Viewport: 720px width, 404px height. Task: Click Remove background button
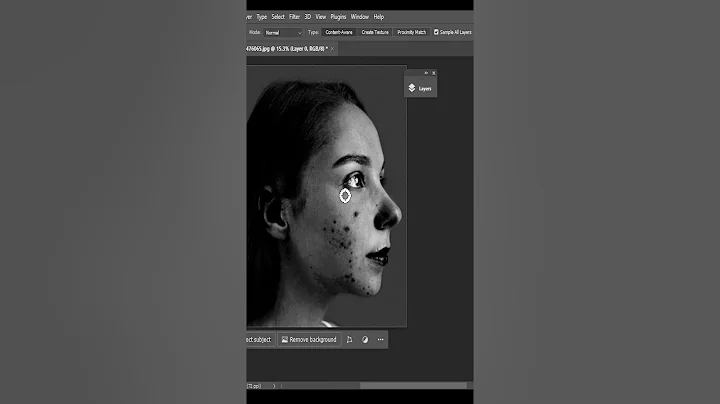click(309, 340)
